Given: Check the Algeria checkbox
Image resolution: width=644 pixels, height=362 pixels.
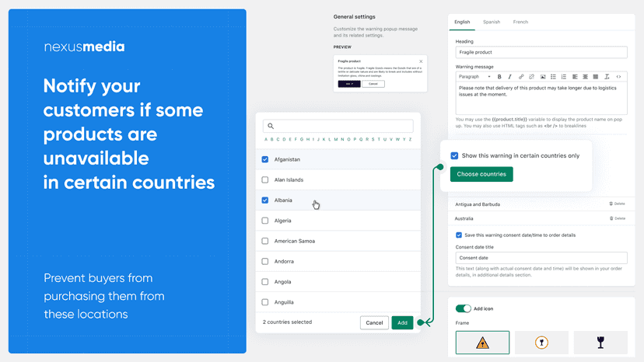Looking at the screenshot, I should click(x=265, y=221).
